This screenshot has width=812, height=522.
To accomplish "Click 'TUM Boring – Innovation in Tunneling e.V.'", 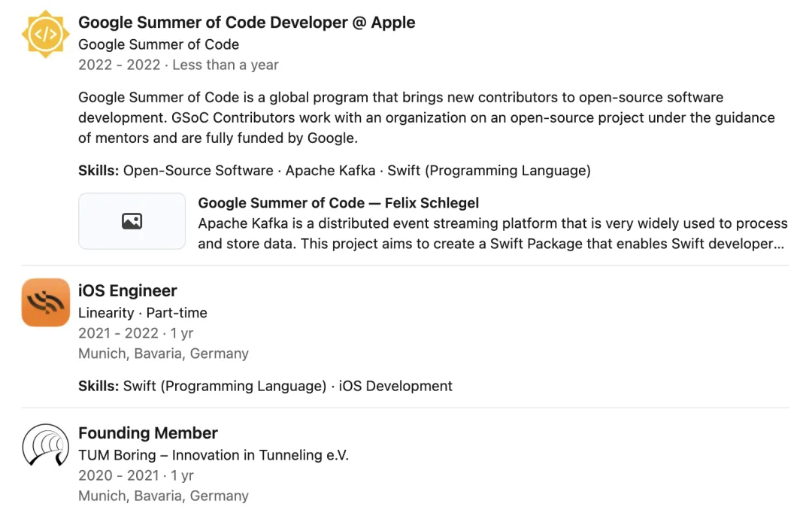I will point(214,455).
